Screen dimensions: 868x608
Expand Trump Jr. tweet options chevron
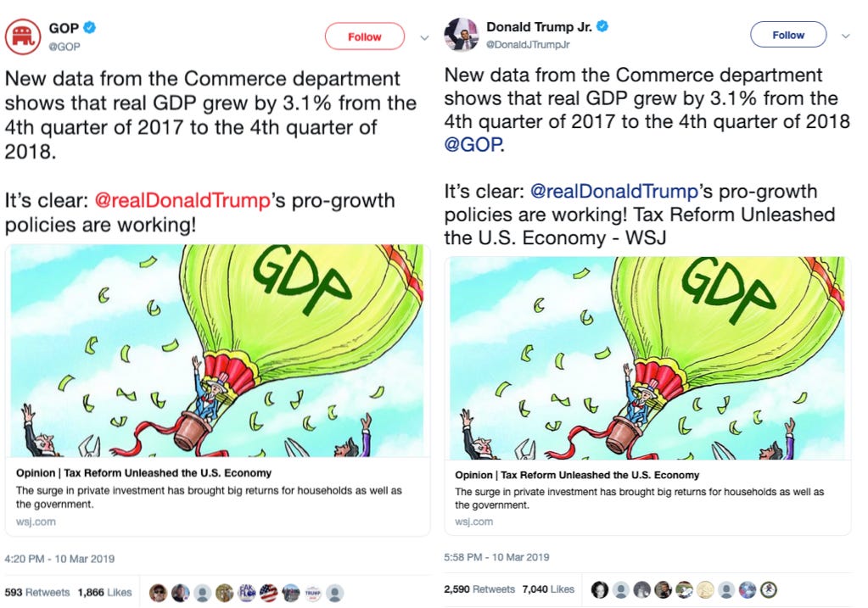pos(845,36)
